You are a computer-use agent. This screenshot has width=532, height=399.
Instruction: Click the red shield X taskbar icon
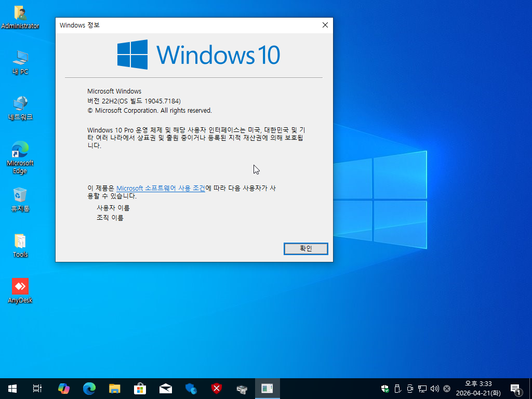[217, 389]
